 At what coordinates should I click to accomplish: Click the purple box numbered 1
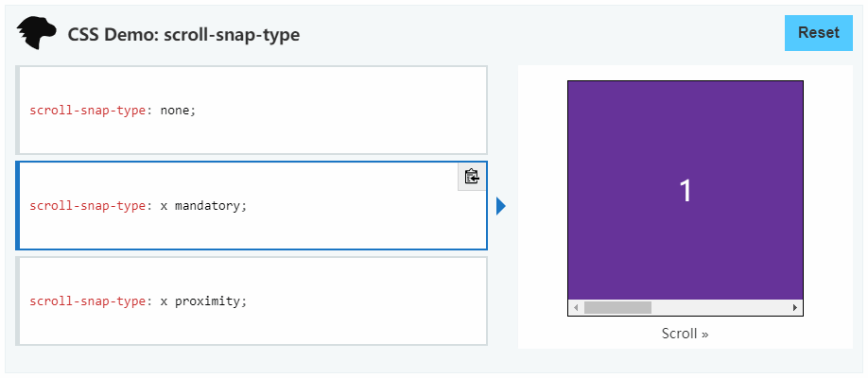(686, 190)
